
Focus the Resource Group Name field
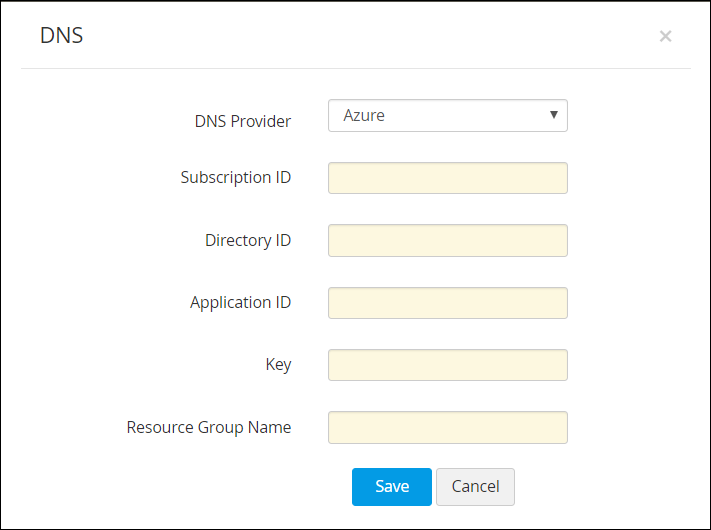[x=447, y=427]
